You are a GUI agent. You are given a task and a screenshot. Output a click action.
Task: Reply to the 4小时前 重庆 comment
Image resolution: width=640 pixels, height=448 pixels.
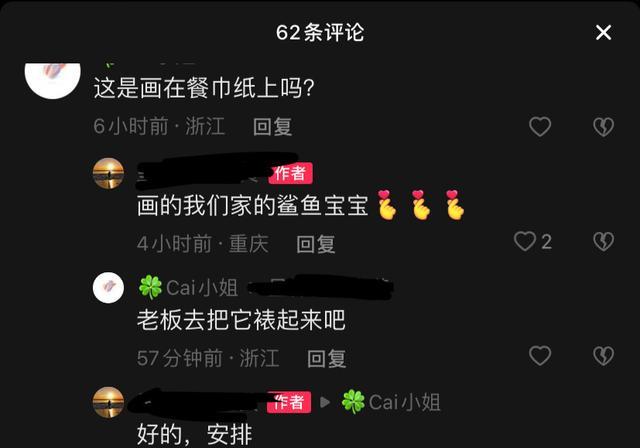pos(316,244)
